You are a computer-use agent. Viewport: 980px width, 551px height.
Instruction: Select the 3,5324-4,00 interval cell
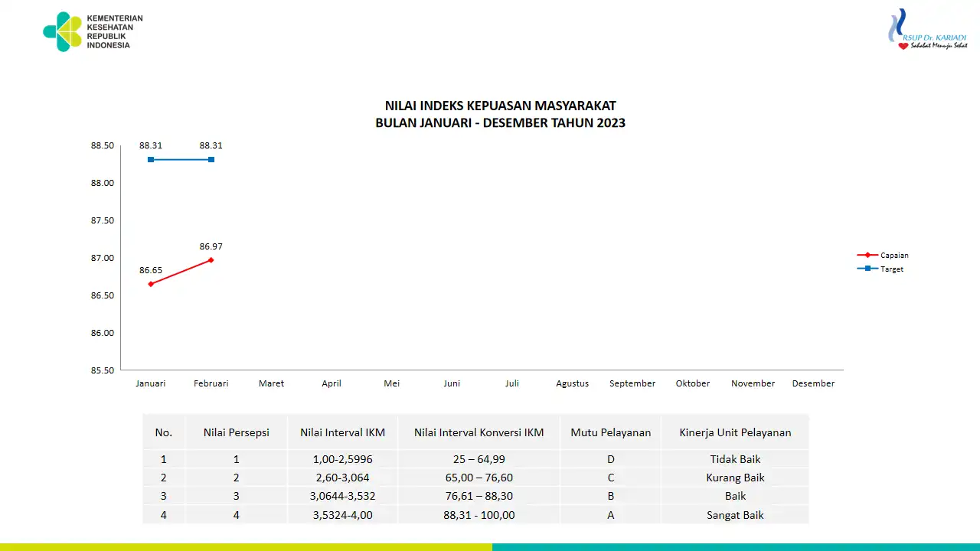click(x=343, y=515)
